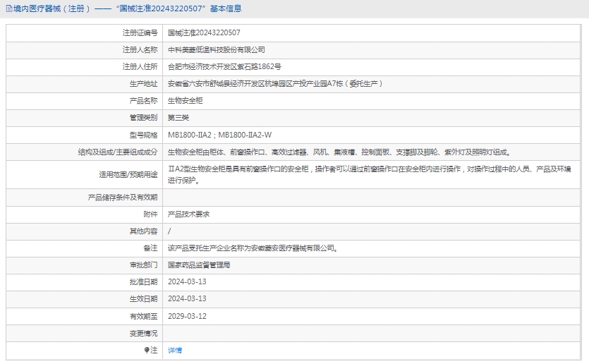589x364 pixels.
Task: Open the 详情 link in the notes row
Action: [x=175, y=350]
